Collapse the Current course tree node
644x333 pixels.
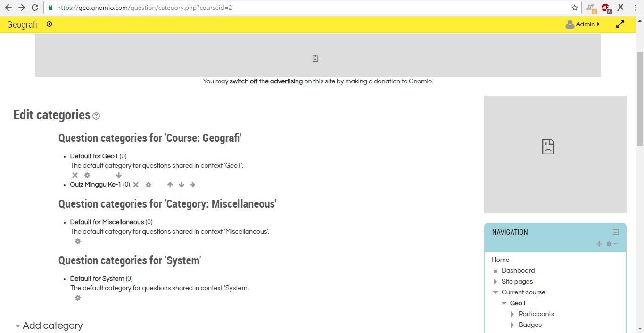(x=495, y=292)
